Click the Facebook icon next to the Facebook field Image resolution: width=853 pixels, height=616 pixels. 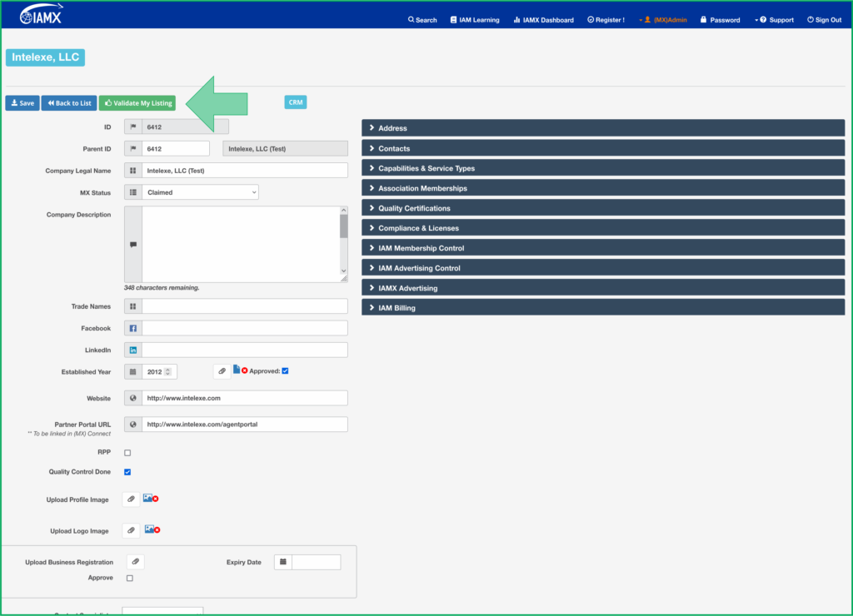[x=133, y=328]
